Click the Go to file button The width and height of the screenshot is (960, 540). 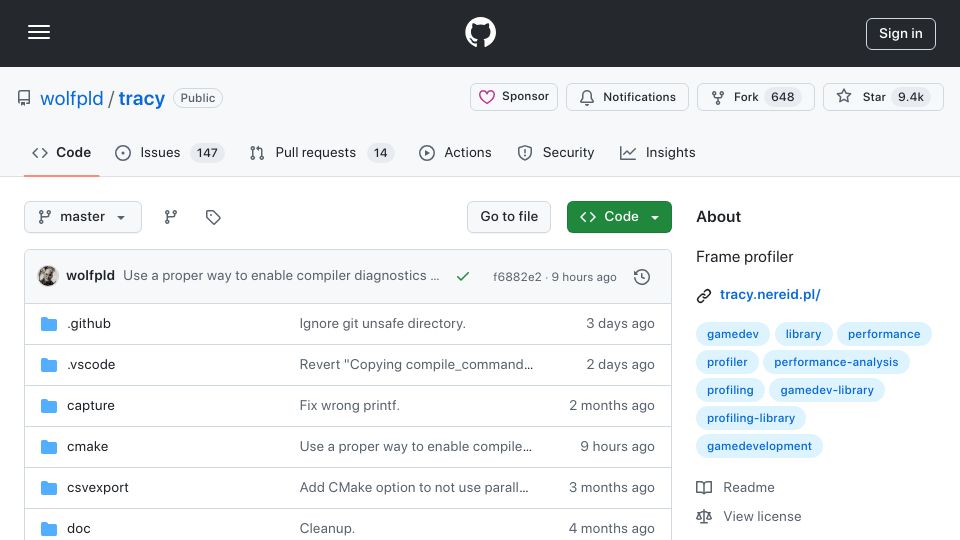point(509,217)
